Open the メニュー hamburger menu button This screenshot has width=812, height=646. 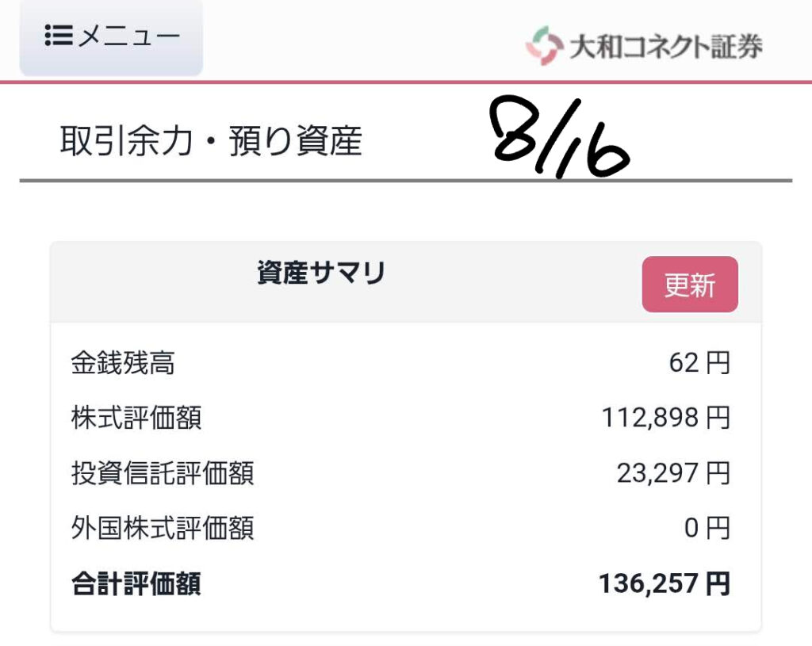(x=111, y=37)
